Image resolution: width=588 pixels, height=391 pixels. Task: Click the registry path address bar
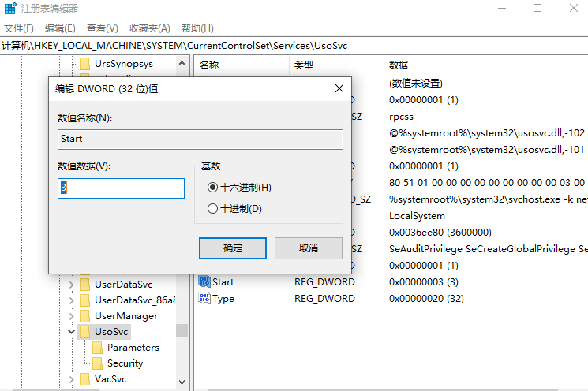click(294, 46)
